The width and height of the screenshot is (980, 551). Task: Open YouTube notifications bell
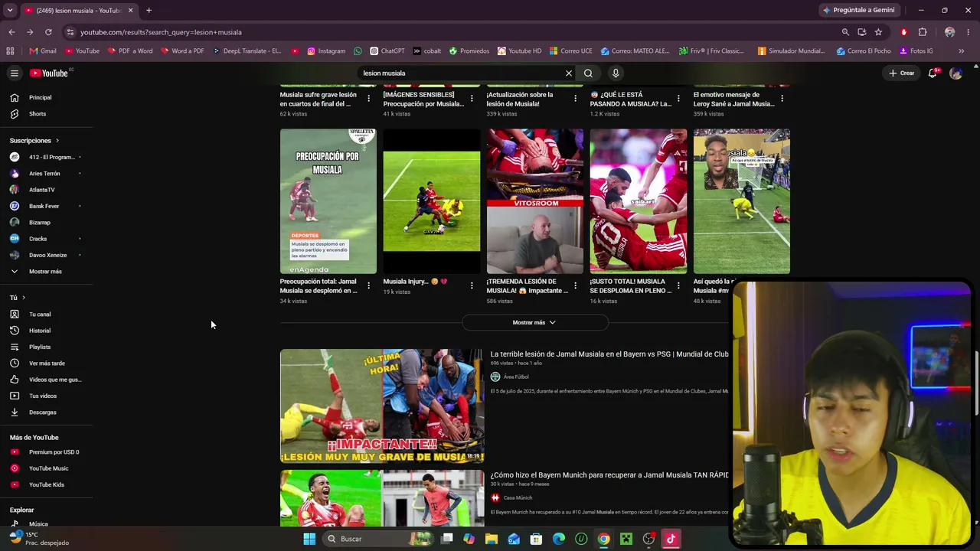933,73
